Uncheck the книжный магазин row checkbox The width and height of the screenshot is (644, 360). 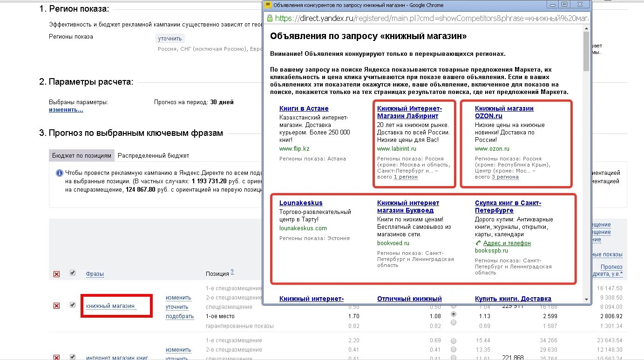pos(72,305)
